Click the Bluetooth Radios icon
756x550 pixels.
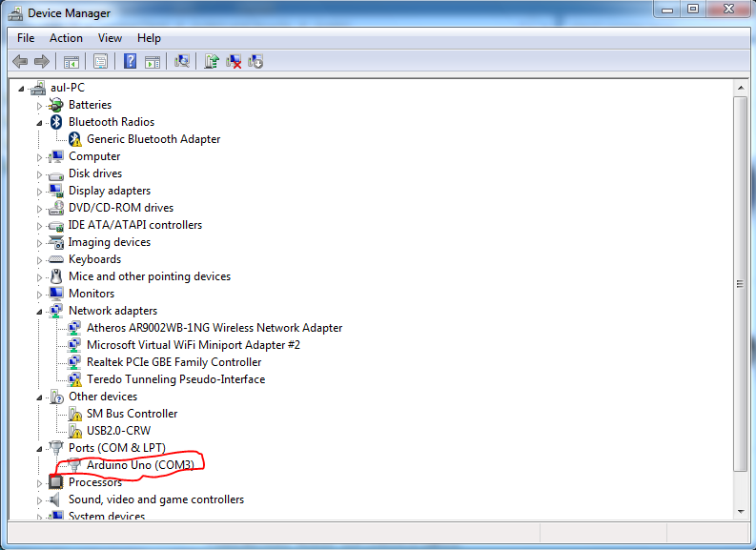[x=56, y=122]
